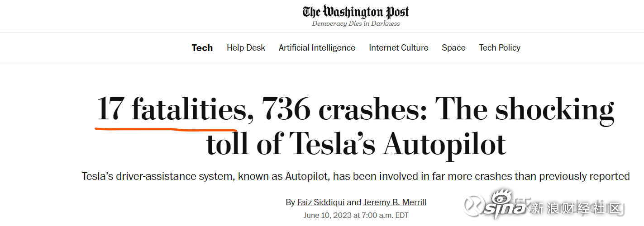The image size is (644, 226).
Task: Open the Help Desk section
Action: point(246,48)
